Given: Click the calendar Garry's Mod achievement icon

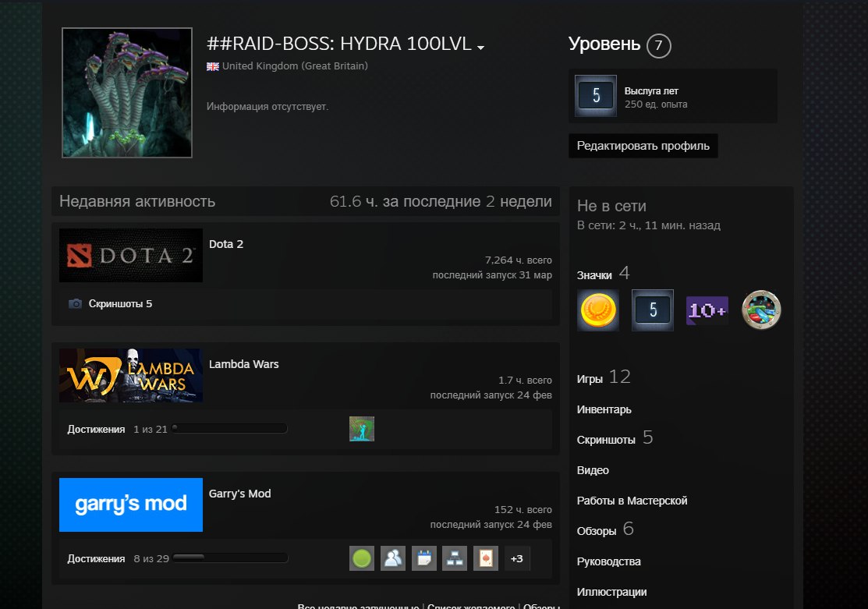Looking at the screenshot, I should [424, 558].
